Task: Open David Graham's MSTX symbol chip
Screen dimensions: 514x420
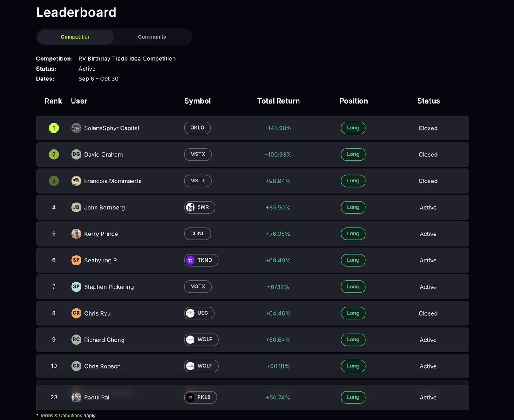Action: point(198,155)
